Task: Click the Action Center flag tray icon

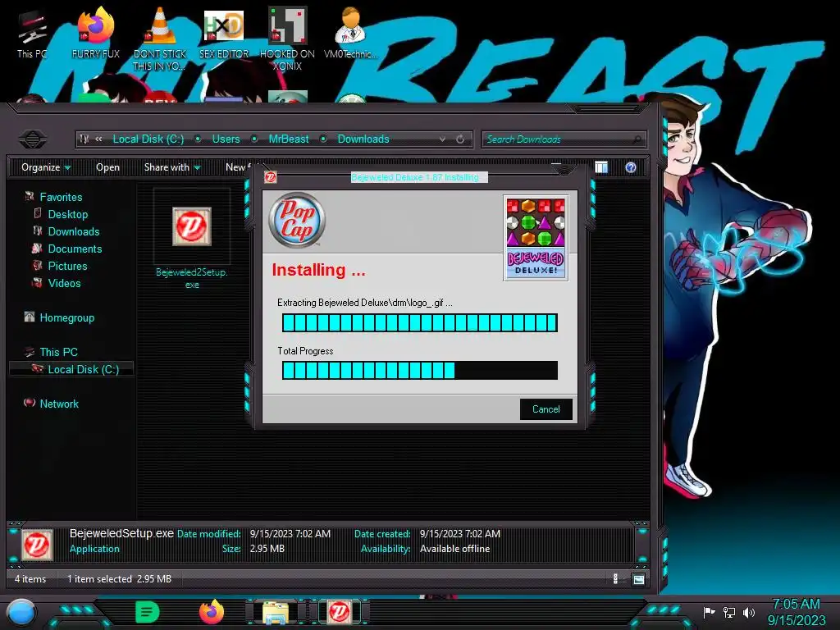Action: click(709, 612)
